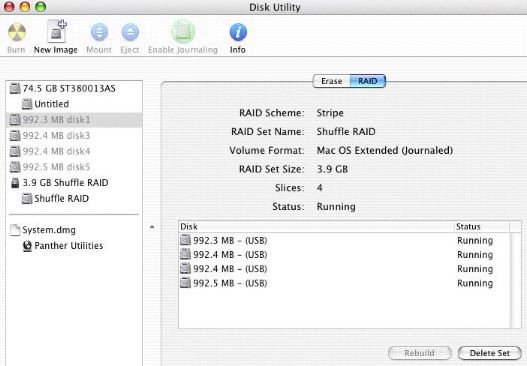The width and height of the screenshot is (527, 366).
Task: Click the Delete Set button
Action: coord(490,353)
